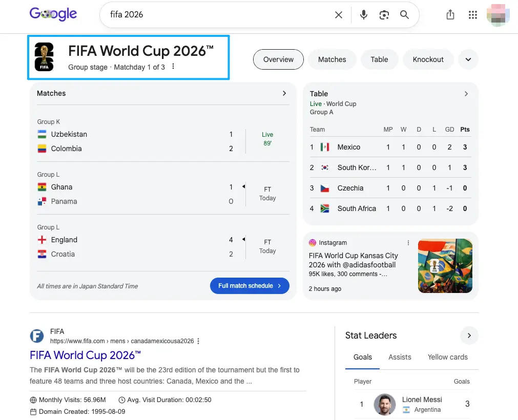
Task: Click the South Africa team name in the table
Action: (x=357, y=208)
